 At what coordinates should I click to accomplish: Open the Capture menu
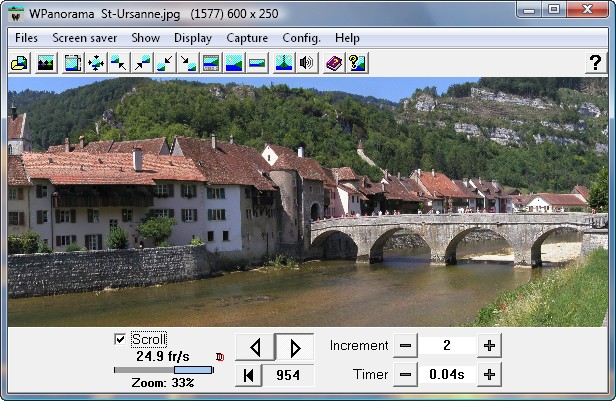pos(247,38)
